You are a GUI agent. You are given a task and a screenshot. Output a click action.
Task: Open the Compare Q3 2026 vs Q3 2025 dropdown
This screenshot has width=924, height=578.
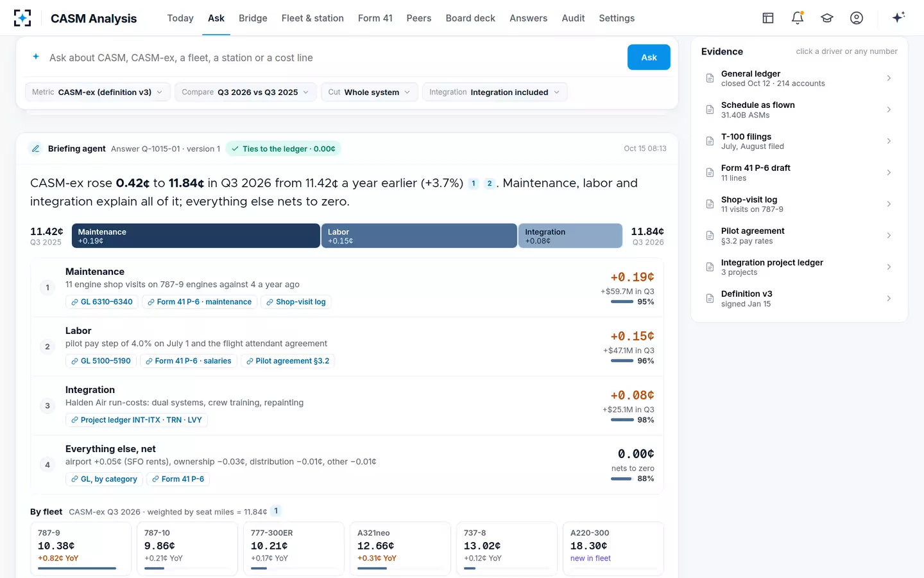click(x=246, y=92)
